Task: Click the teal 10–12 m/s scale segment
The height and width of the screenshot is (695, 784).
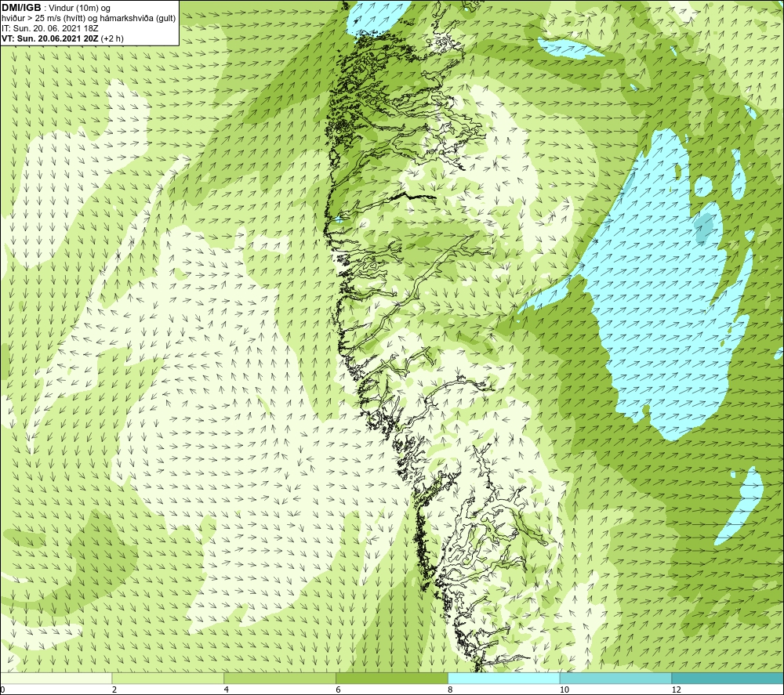Action: (x=616, y=678)
